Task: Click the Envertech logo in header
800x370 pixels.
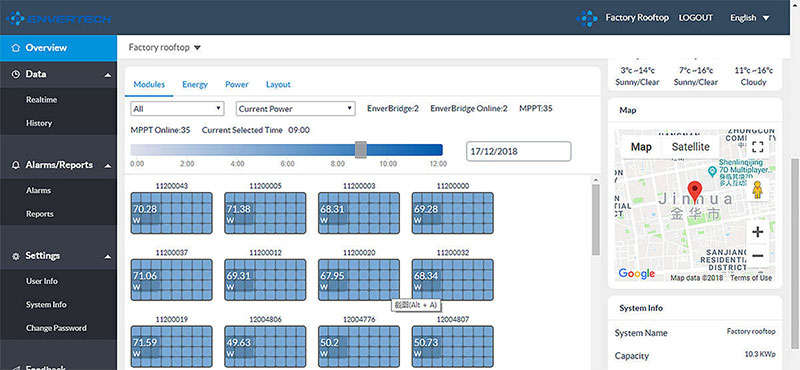Action: click(58, 19)
